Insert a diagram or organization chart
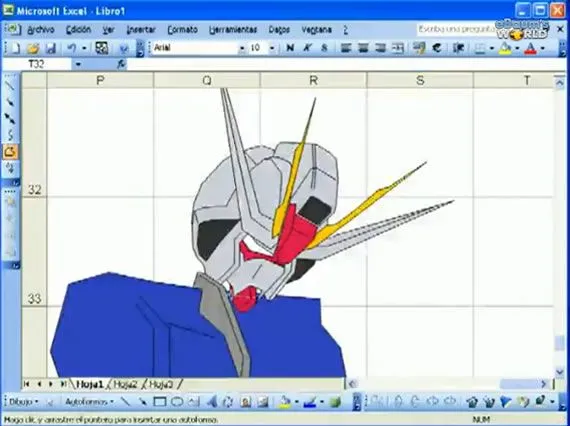The height and width of the screenshot is (426, 570). tap(229, 402)
